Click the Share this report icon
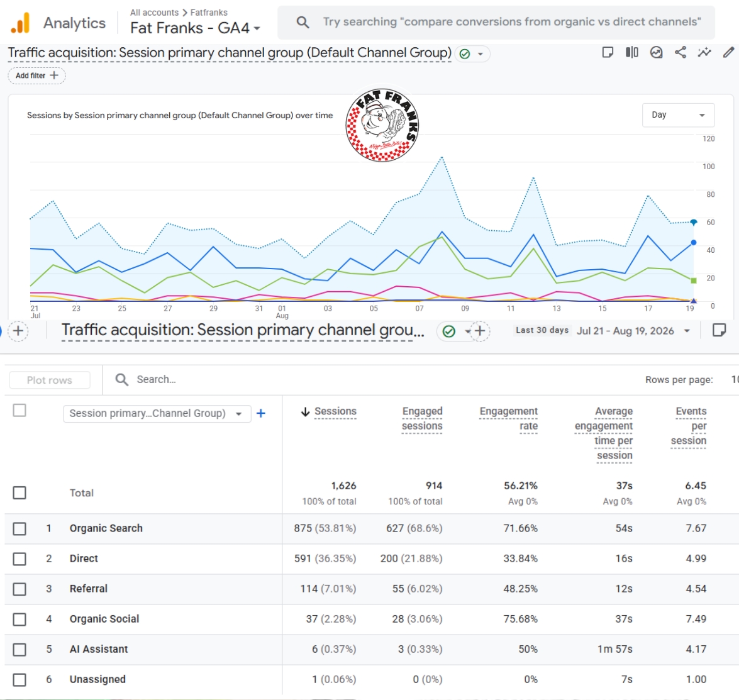The image size is (739, 700). pos(680,52)
